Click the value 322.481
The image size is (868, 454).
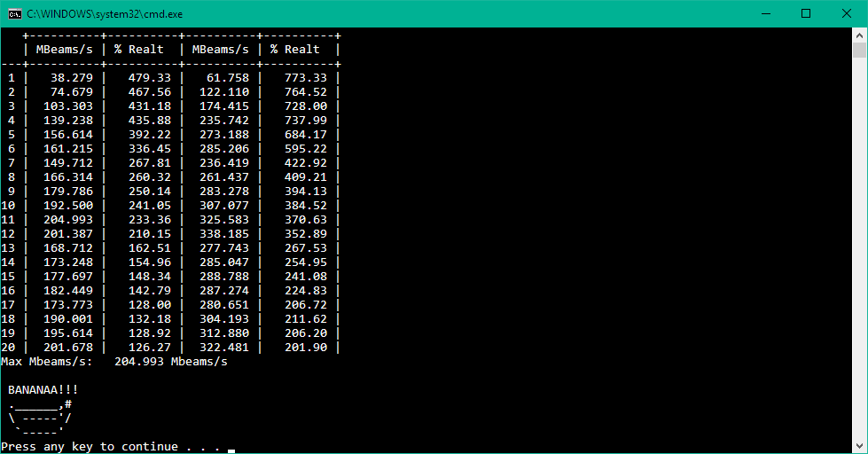pyautogui.click(x=224, y=348)
